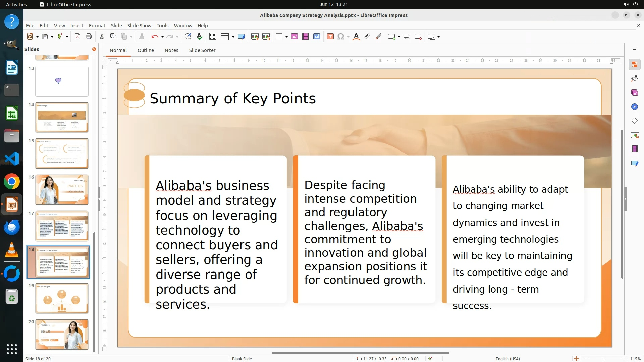Click the Insert Image icon
Image resolution: width=644 pixels, height=362 pixels.
point(294,37)
